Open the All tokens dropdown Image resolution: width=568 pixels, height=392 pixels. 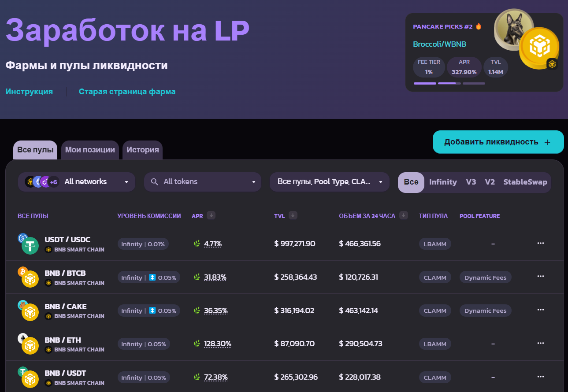(x=203, y=182)
